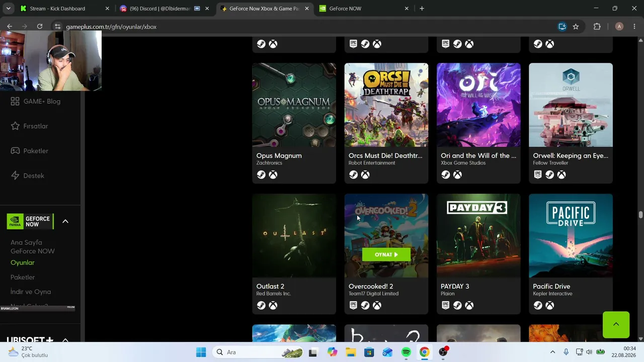Click the Xbox icon on Opus Magnum card

coord(273,174)
